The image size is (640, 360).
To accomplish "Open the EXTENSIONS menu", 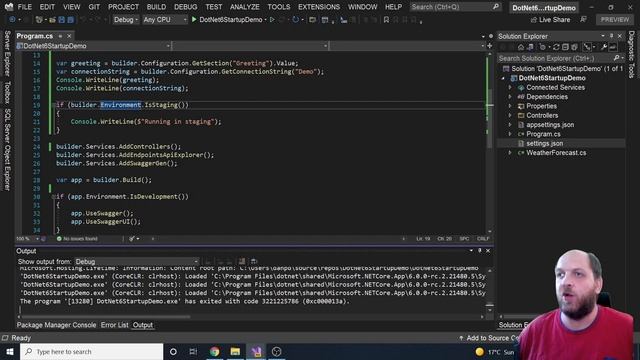I will [319, 7].
